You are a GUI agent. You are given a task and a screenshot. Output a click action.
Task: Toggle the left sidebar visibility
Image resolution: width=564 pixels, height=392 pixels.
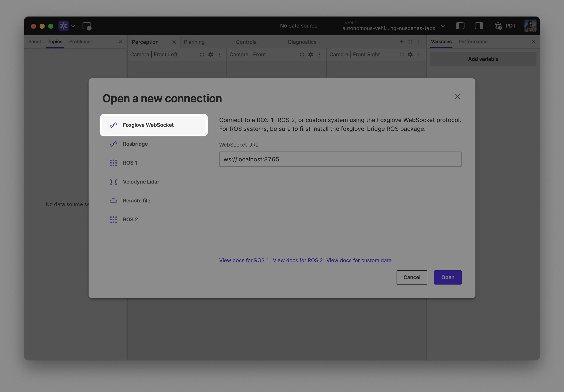pos(460,26)
